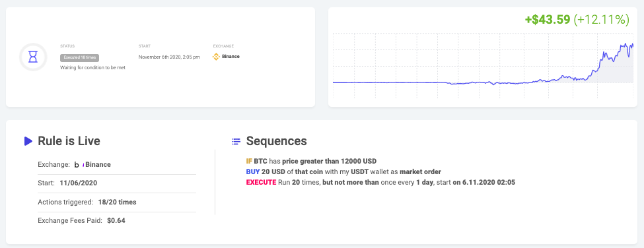
Task: Click the Sequences heading
Action: (276, 141)
